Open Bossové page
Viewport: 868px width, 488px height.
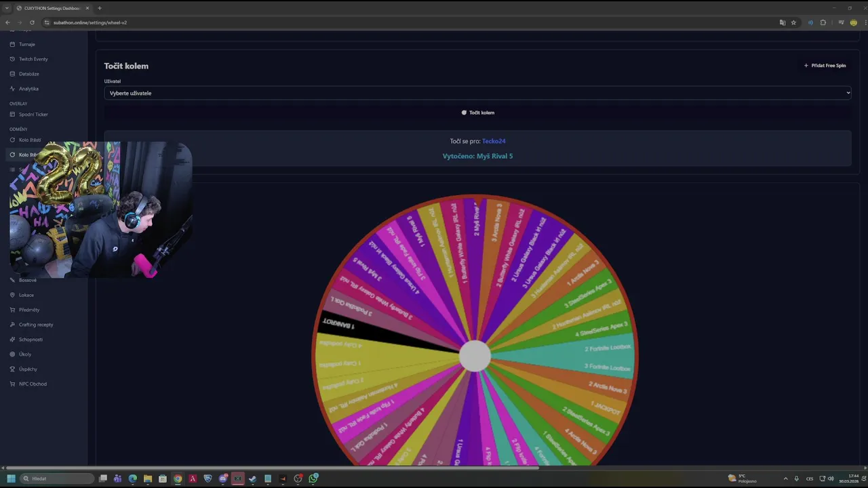click(28, 280)
